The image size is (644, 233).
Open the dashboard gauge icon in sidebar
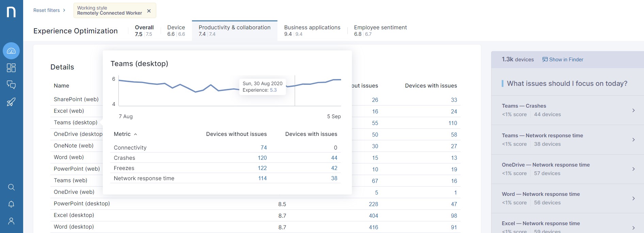(x=11, y=51)
